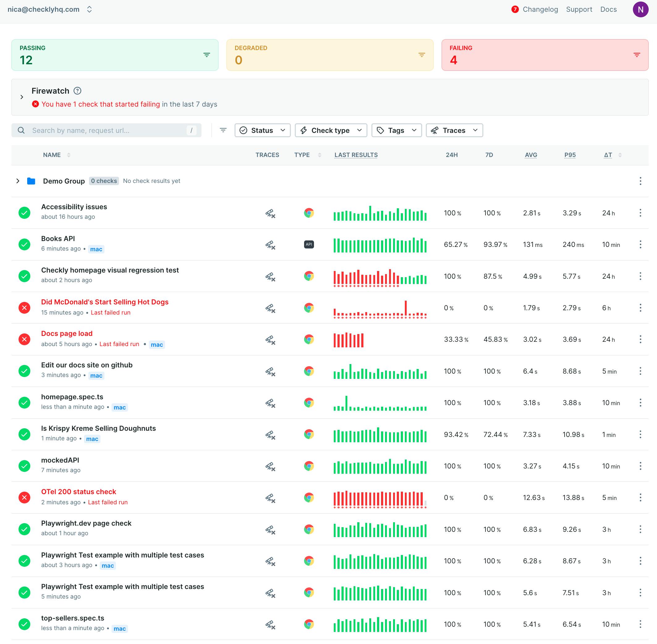Open the homepage.spec.ts row options menu
Screen dimensions: 657x644
640,402
